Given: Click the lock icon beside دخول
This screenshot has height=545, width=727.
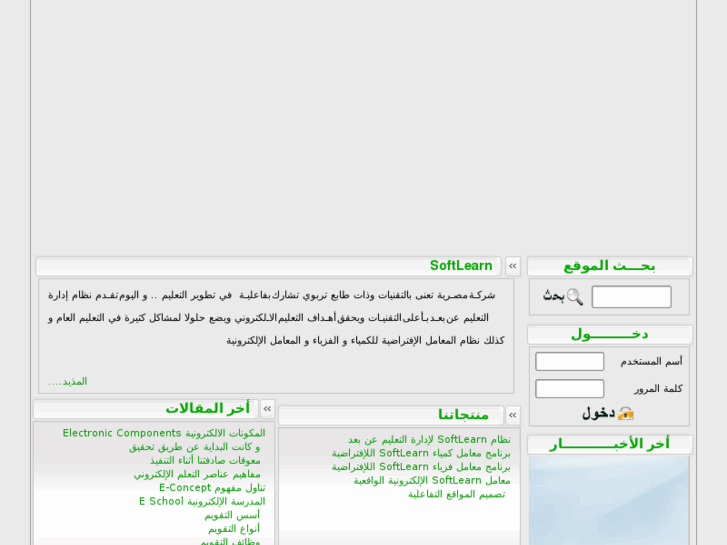Looking at the screenshot, I should tap(625, 413).
